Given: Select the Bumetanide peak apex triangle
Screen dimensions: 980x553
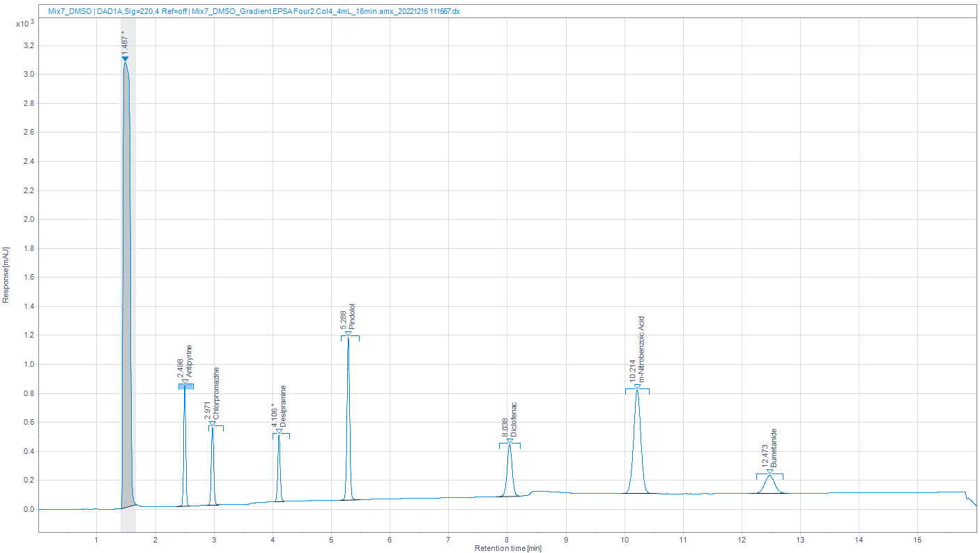Looking at the screenshot, I should (x=770, y=471).
